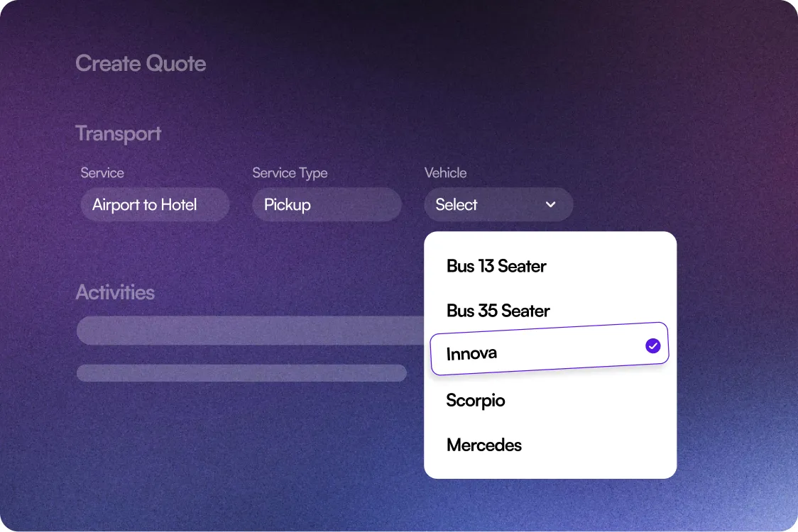Click the first long Activities placeholder bar

tap(250, 331)
